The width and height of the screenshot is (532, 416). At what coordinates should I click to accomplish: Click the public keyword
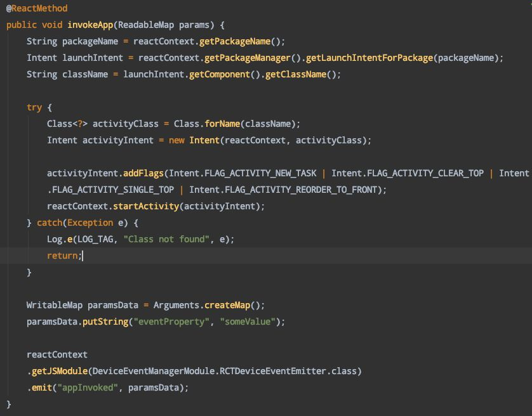[22, 25]
